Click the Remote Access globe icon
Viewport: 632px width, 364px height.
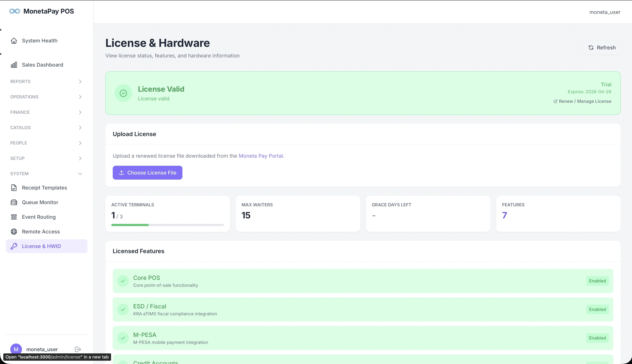tap(14, 232)
